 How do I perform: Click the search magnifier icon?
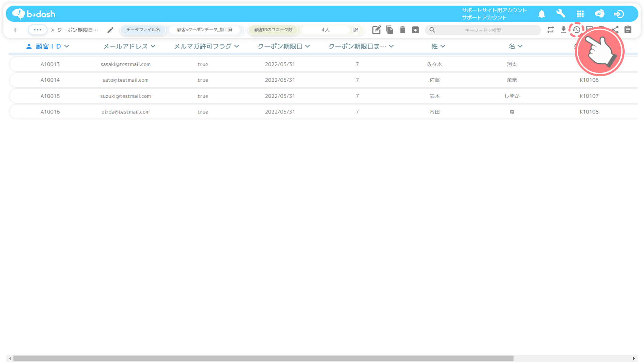432,30
